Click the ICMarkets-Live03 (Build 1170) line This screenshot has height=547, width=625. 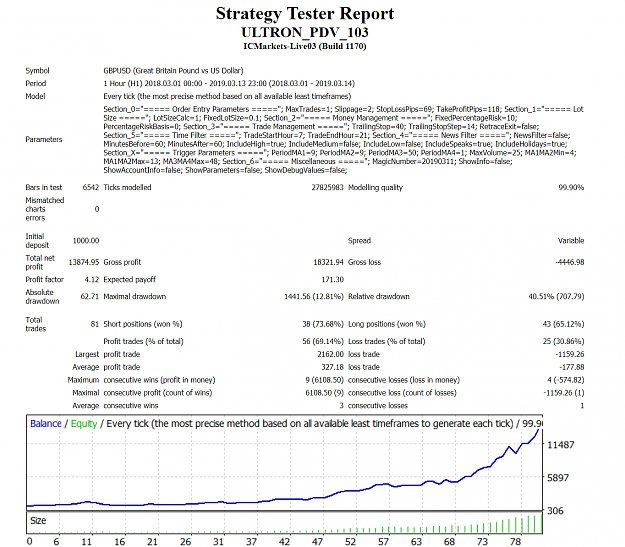(x=305, y=46)
